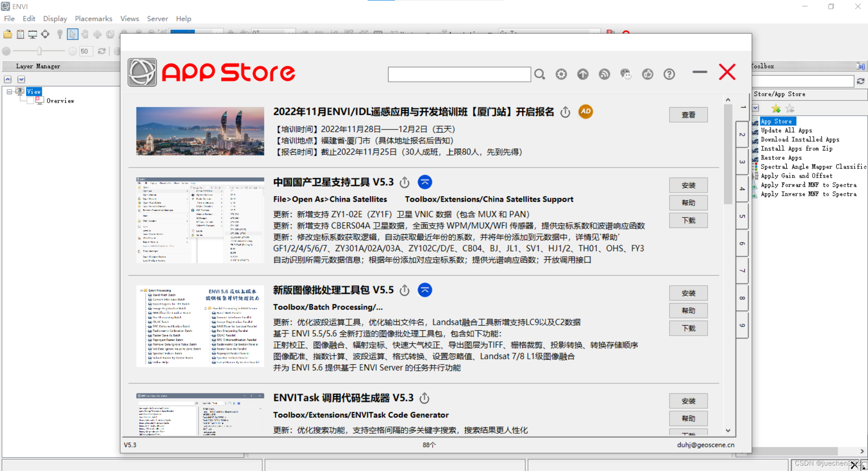Click the App Store search magnifier icon
Screen dimensions: 868x471
pyautogui.click(x=539, y=74)
